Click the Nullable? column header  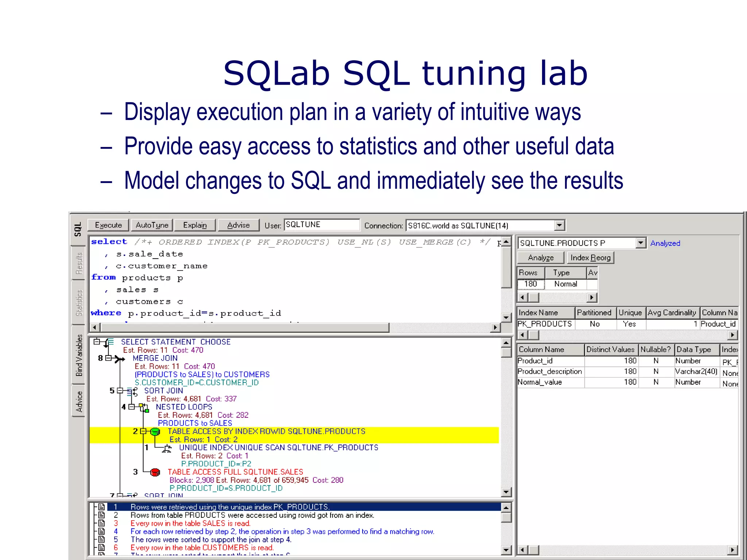(656, 349)
